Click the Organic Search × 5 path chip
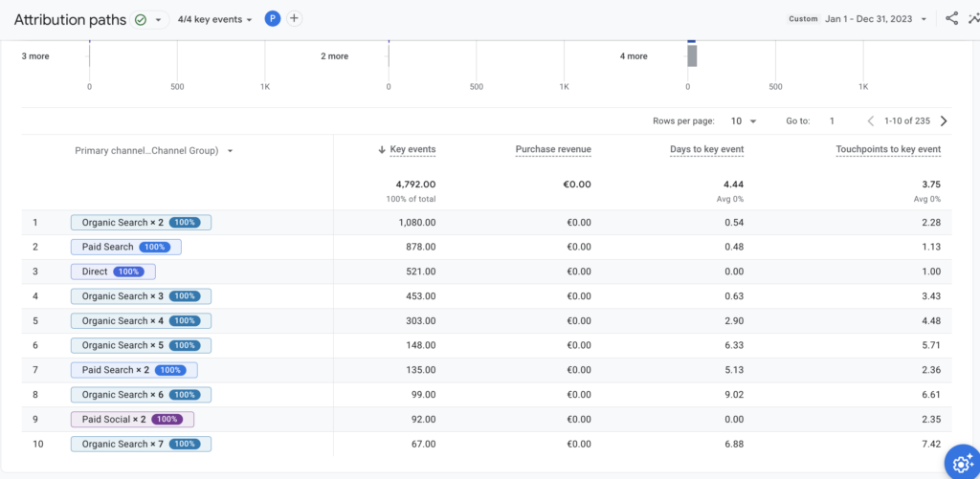Screen dimensions: 980x479 [141, 345]
